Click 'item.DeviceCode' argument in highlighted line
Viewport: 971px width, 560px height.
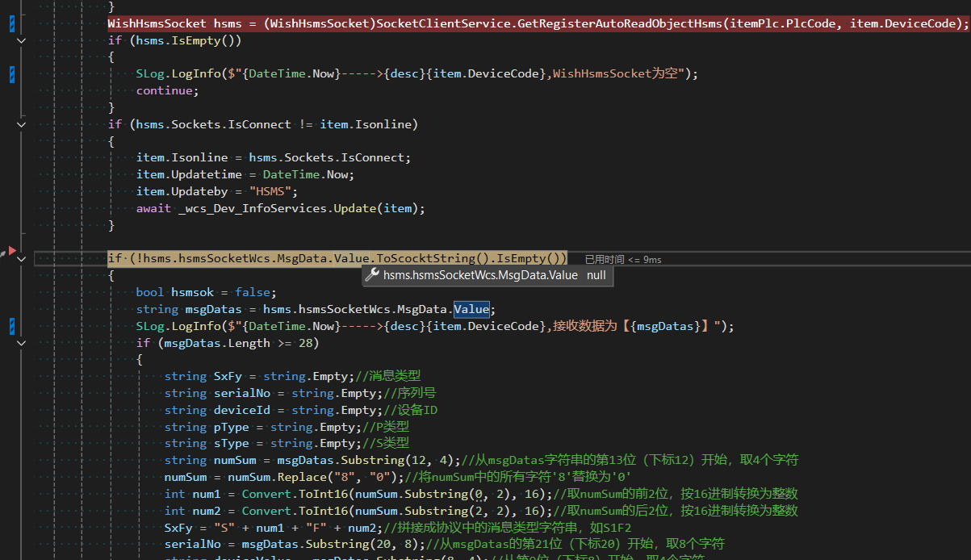tap(902, 23)
